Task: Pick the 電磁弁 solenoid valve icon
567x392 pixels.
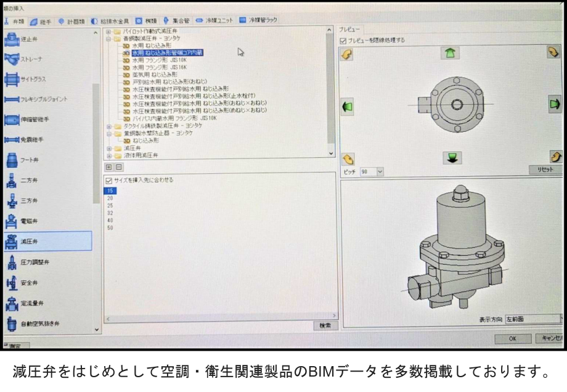Action: [12, 221]
